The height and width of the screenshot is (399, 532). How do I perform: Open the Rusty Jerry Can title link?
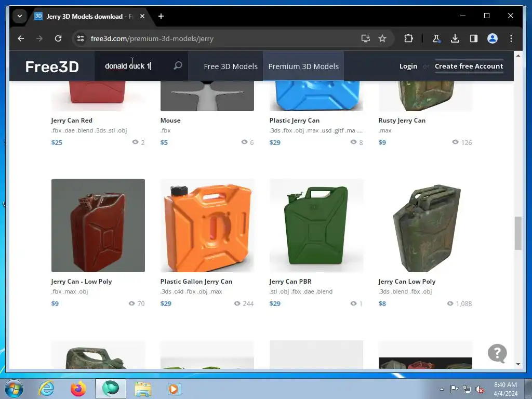402,120
